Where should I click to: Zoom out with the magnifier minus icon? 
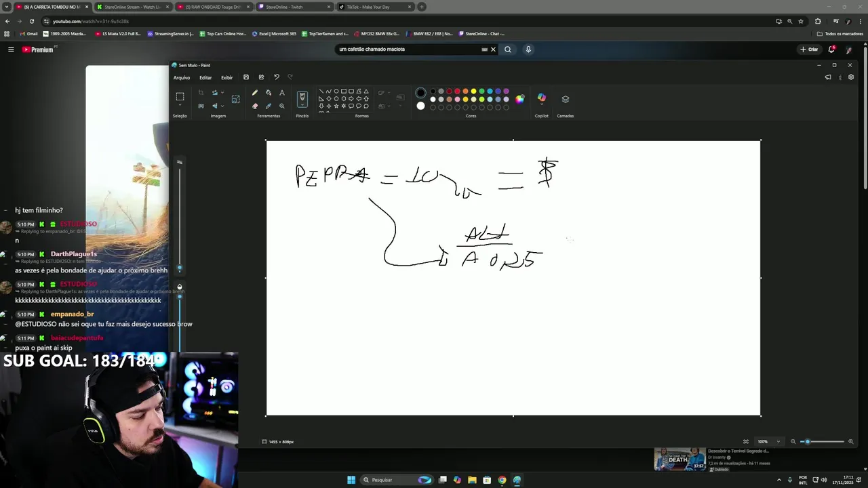pos(793,442)
